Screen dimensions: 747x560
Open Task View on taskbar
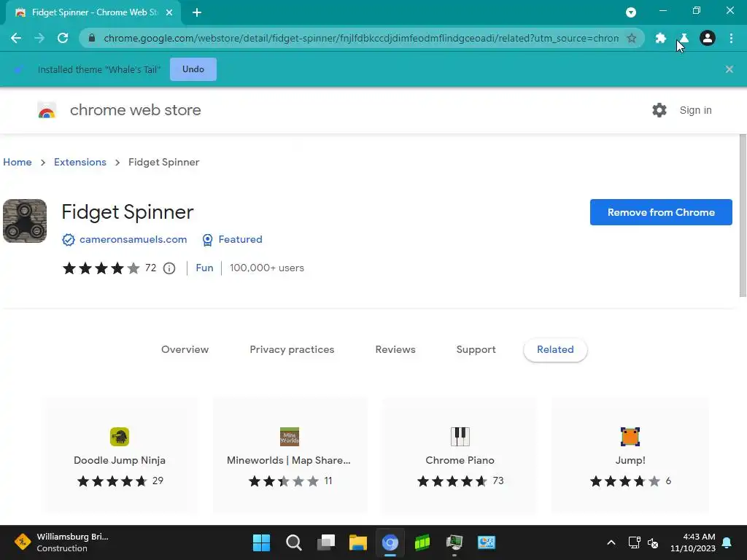coord(326,542)
